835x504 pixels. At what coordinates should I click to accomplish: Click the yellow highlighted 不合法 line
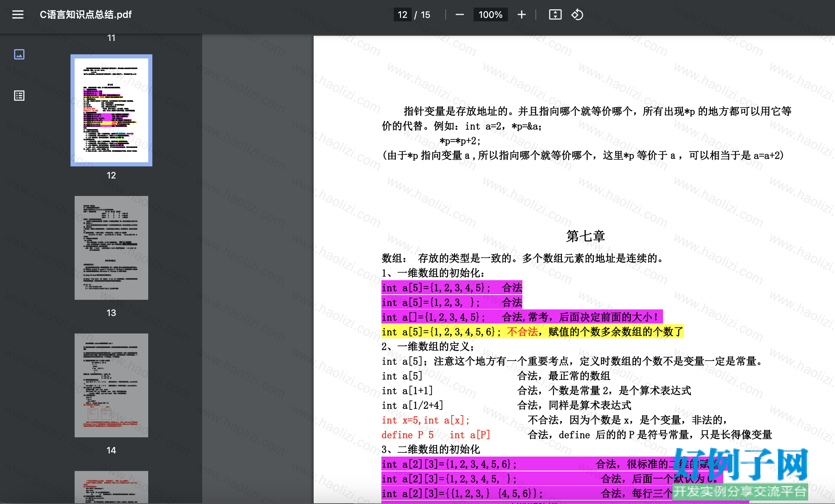(533, 332)
